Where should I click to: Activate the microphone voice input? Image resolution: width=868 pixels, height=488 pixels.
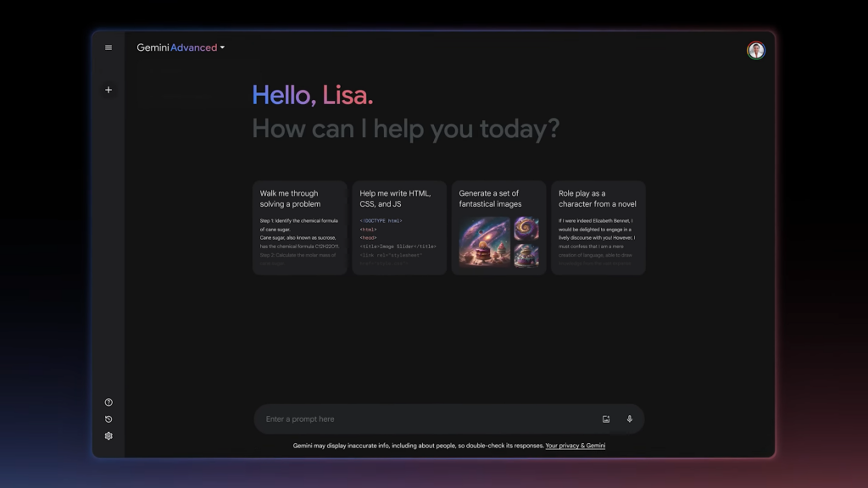(630, 419)
